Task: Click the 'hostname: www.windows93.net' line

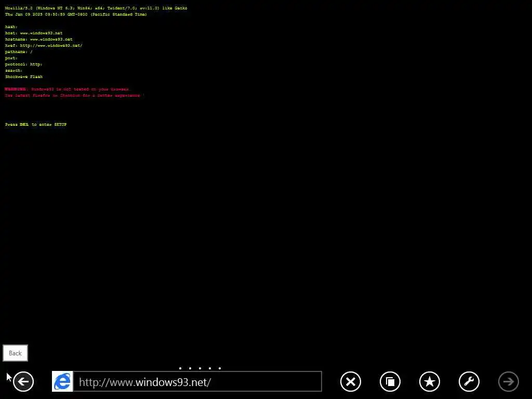Action: (x=38, y=39)
